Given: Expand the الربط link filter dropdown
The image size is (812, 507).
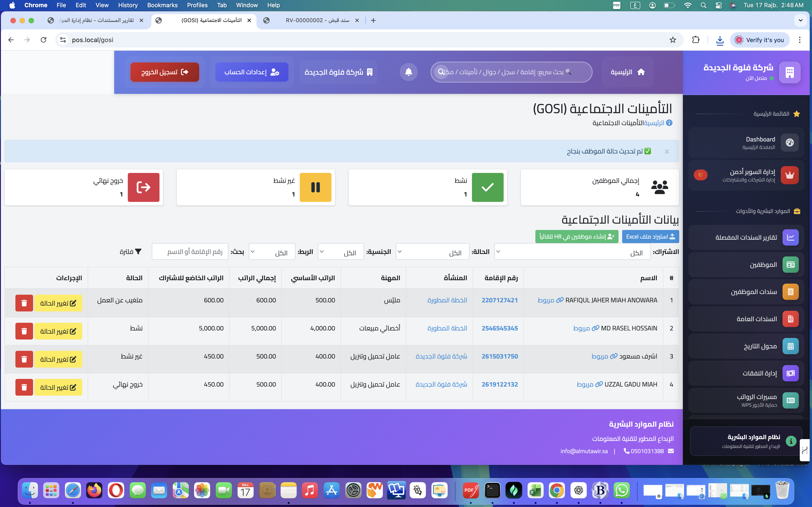Looking at the screenshot, I should pyautogui.click(x=272, y=252).
